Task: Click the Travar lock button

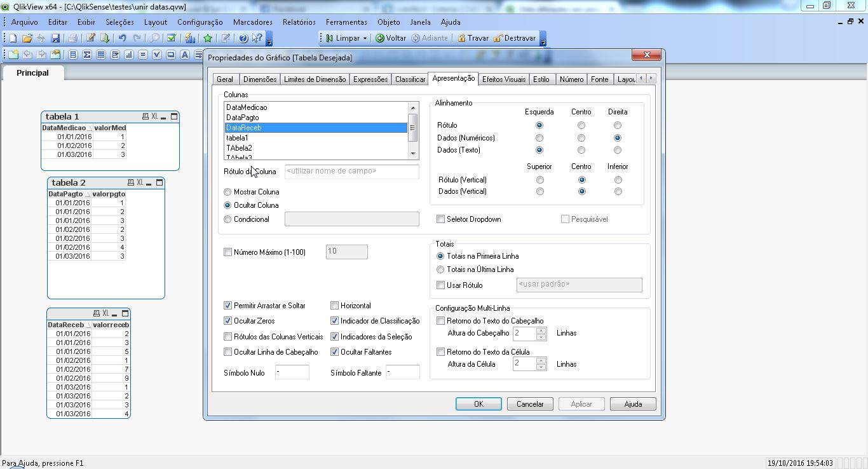Action: 473,38
